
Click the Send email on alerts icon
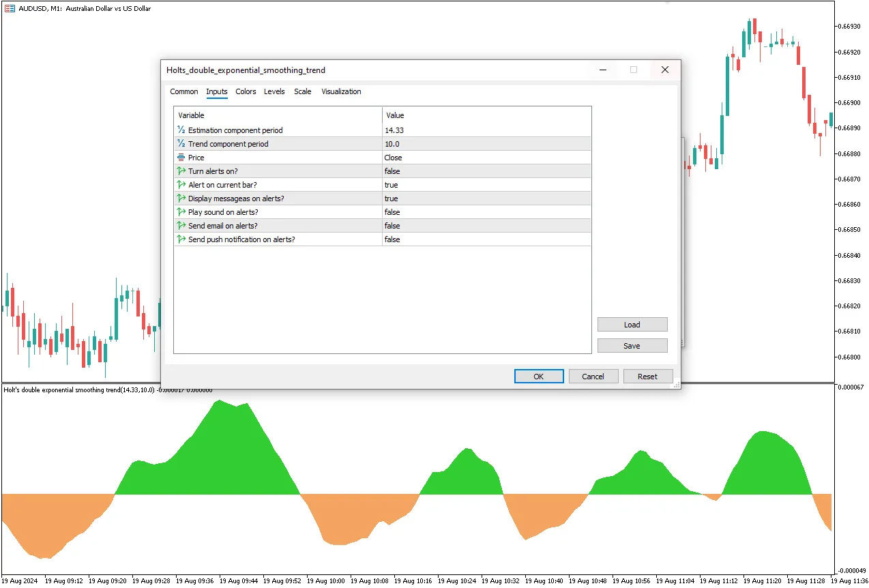(x=181, y=226)
